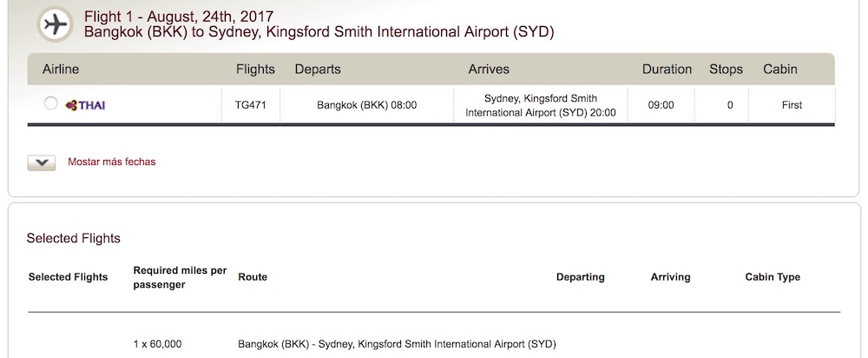Click the Bangkok - Sydney route in Selected Flights
This screenshot has width=868, height=358.
point(397,344)
